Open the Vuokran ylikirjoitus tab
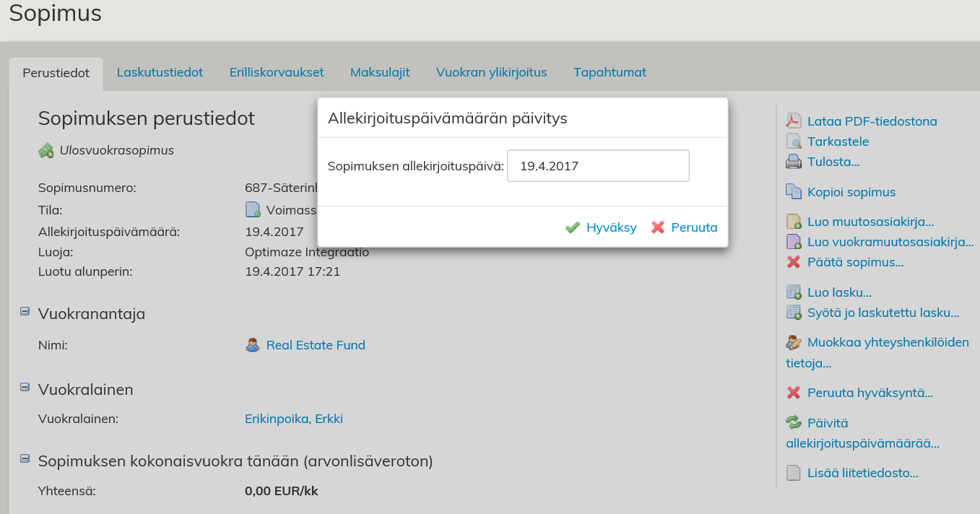The height and width of the screenshot is (514, 980). (491, 72)
